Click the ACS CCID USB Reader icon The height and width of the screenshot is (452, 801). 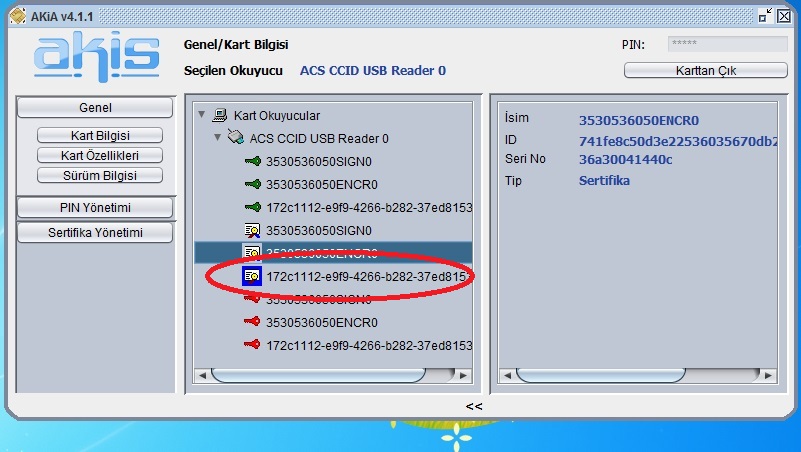(236, 138)
